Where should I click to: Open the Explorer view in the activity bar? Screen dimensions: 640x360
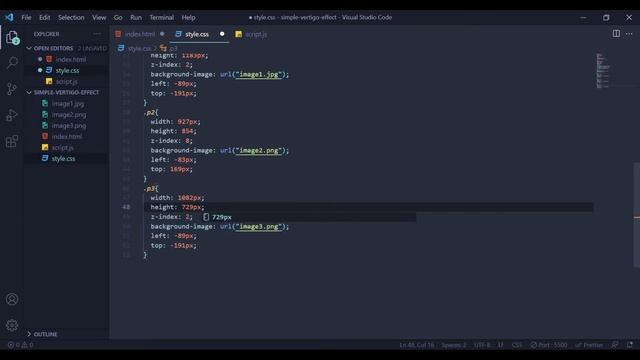coord(12,37)
